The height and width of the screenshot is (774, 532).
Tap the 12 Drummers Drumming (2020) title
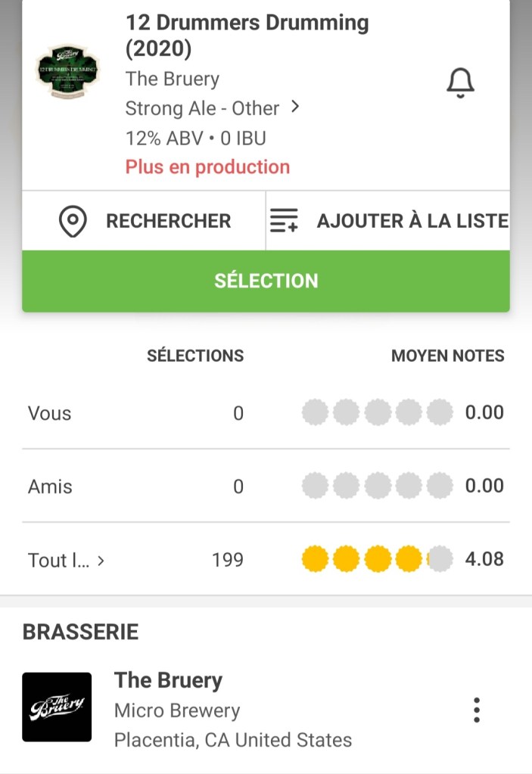[x=247, y=36]
